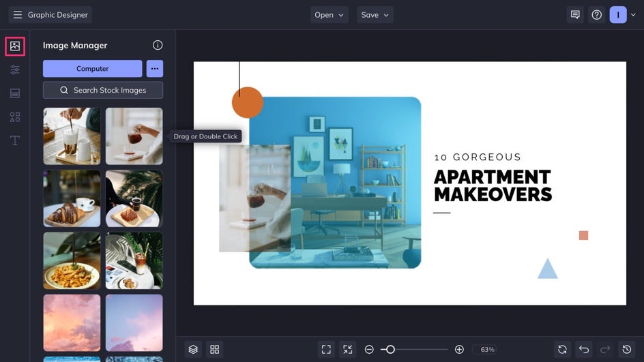Select the pink orange clouds thumbnail
The width and height of the screenshot is (644, 362).
coord(72,322)
